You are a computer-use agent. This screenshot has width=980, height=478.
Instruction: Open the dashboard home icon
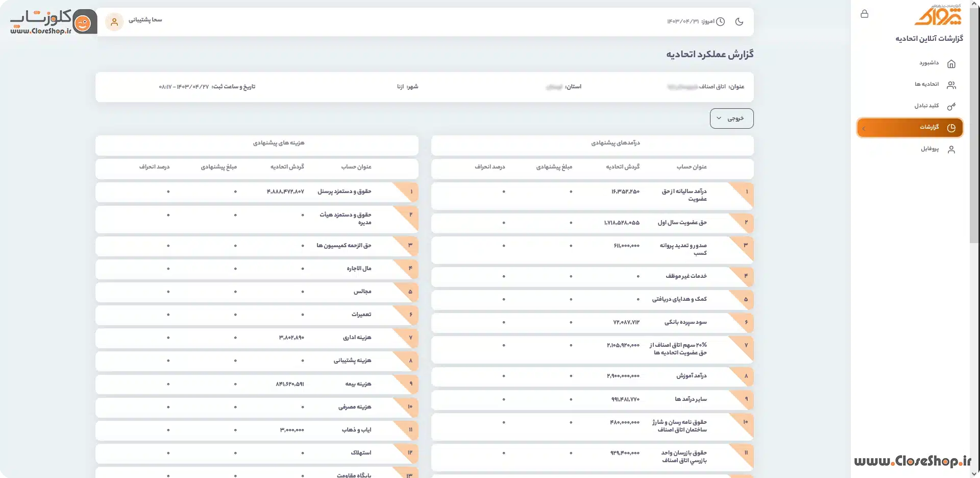[951, 64]
